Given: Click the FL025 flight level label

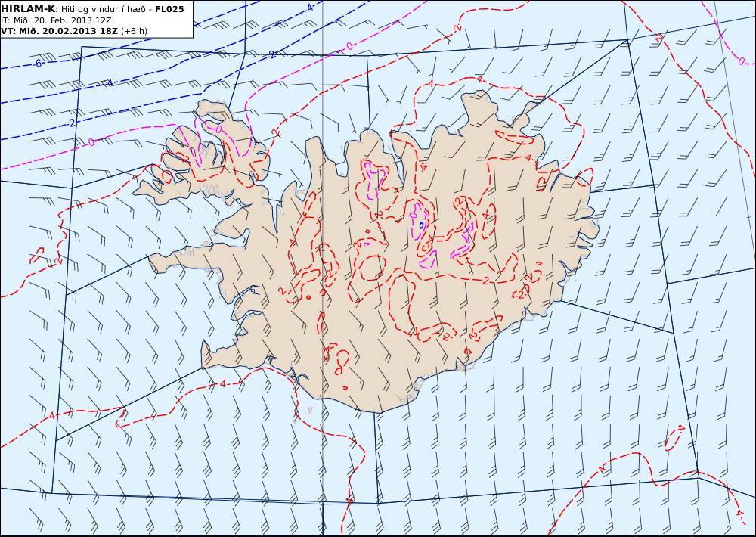Looking at the screenshot, I should coord(169,8).
